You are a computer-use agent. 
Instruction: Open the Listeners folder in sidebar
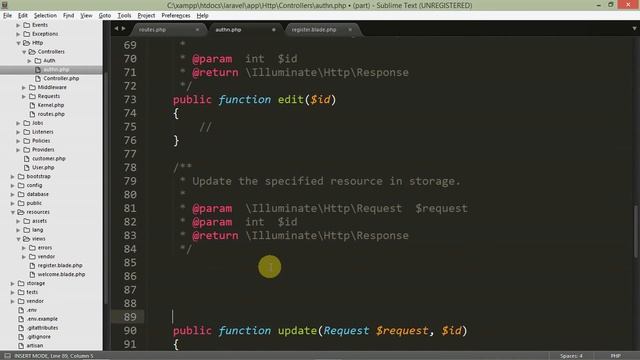(x=43, y=132)
